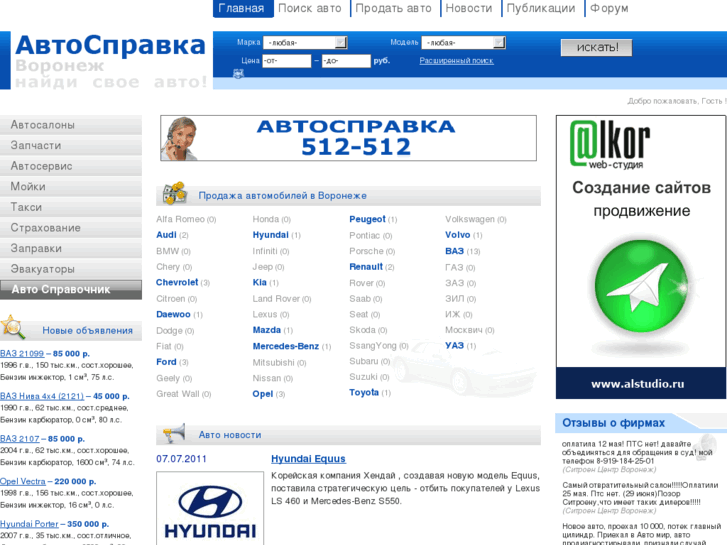Viewport: 727px width, 545px height.
Task: Select the Новости tab
Action: pos(468,8)
